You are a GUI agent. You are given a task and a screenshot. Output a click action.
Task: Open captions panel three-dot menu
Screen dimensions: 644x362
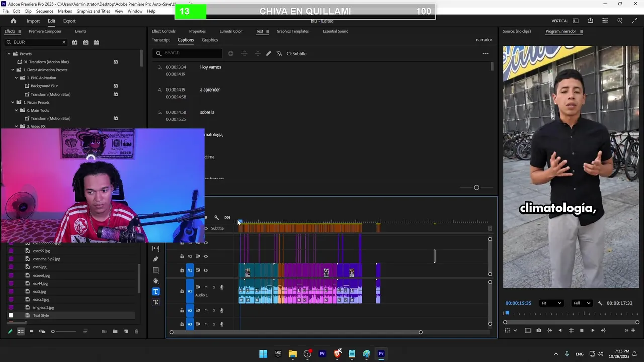click(486, 54)
